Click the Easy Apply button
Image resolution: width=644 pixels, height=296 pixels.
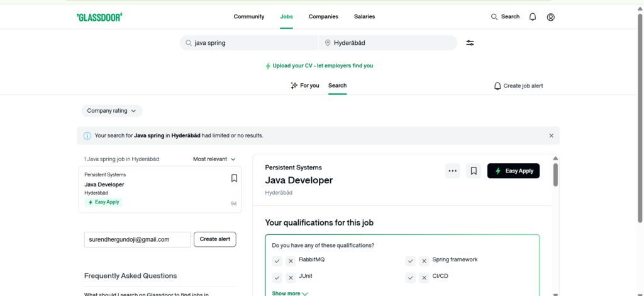coord(513,171)
